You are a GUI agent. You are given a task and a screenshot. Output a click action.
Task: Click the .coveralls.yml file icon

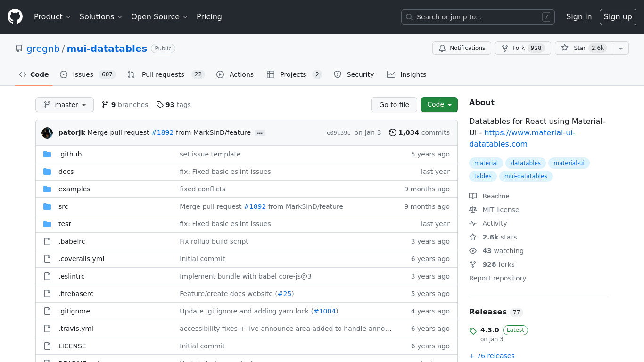(47, 259)
